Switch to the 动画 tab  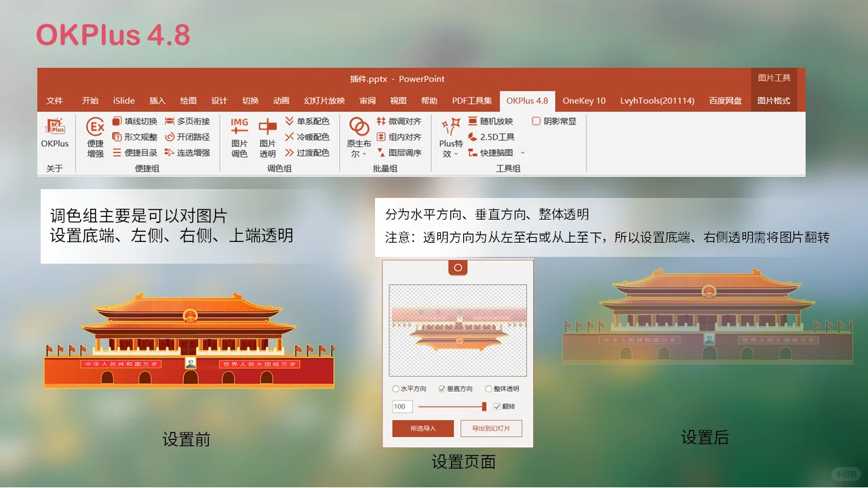tap(281, 101)
